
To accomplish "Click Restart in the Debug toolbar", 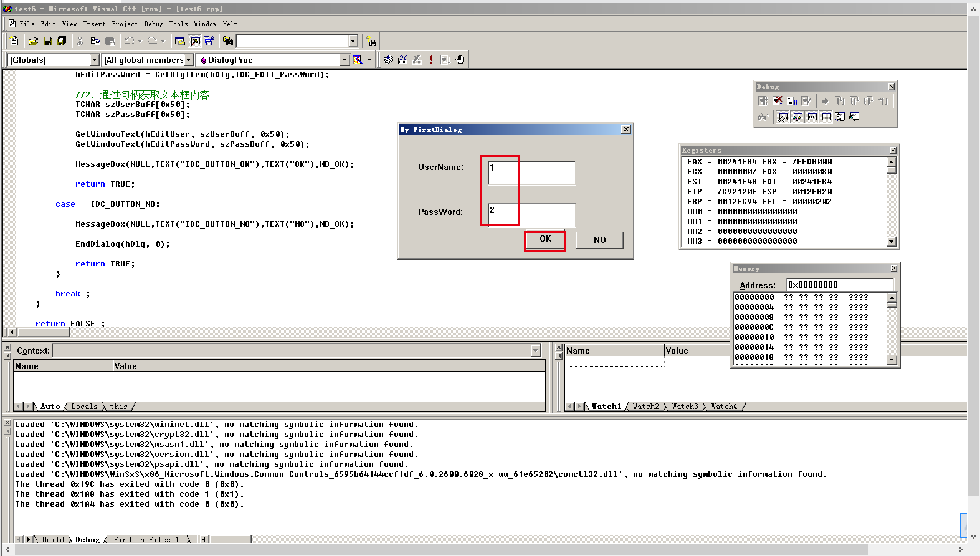I will [x=763, y=101].
